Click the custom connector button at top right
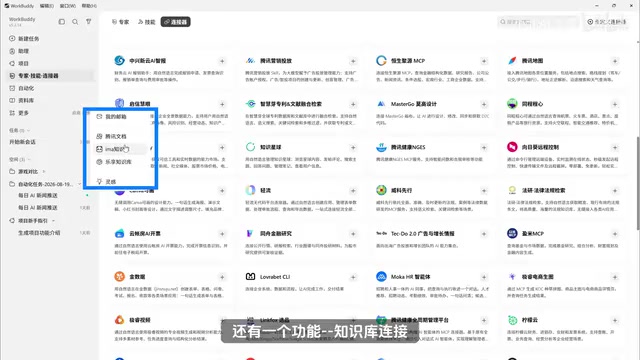 point(607,22)
